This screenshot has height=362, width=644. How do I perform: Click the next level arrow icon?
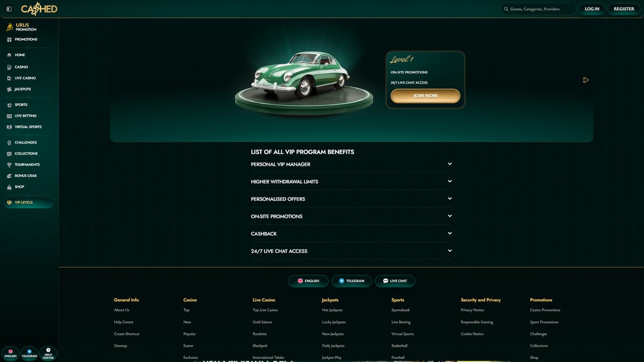tap(586, 80)
